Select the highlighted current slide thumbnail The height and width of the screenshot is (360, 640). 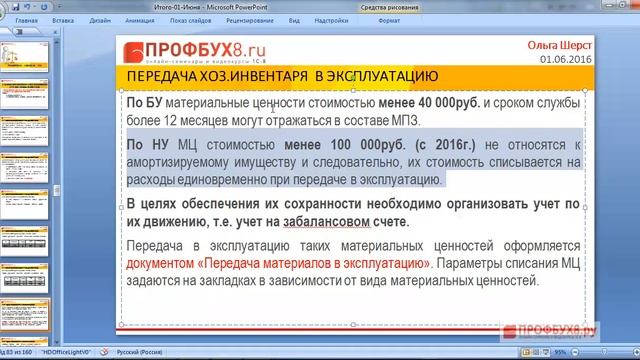(x=24, y=315)
